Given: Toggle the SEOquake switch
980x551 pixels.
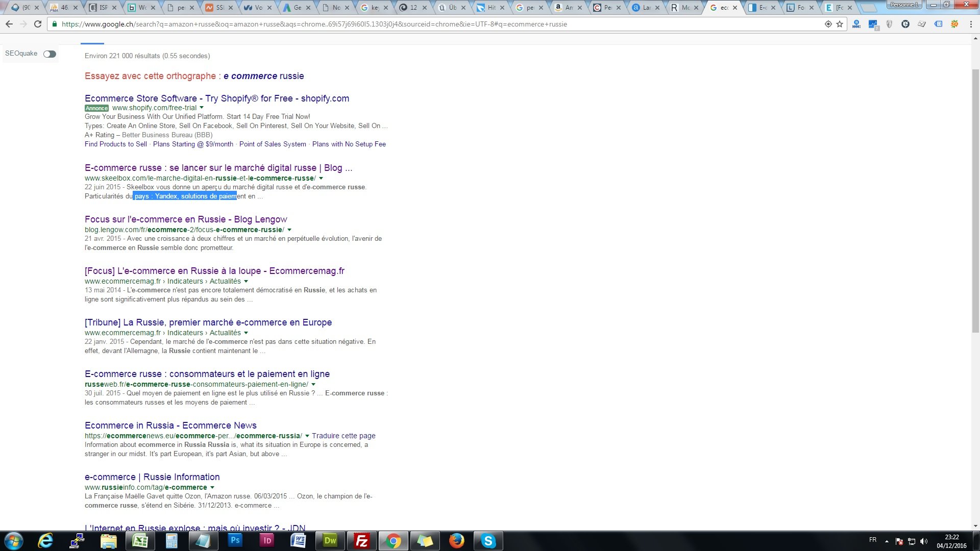Looking at the screenshot, I should (50, 54).
